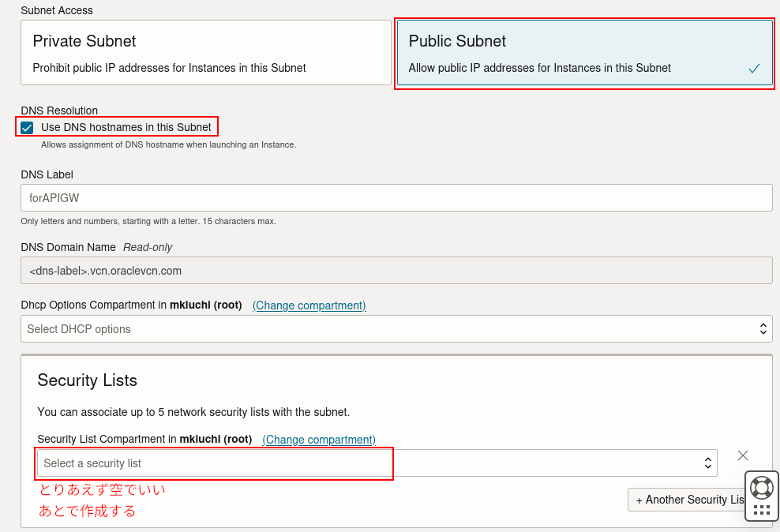This screenshot has width=780, height=532.
Task: Click the Security Lists heading text
Action: [87, 380]
